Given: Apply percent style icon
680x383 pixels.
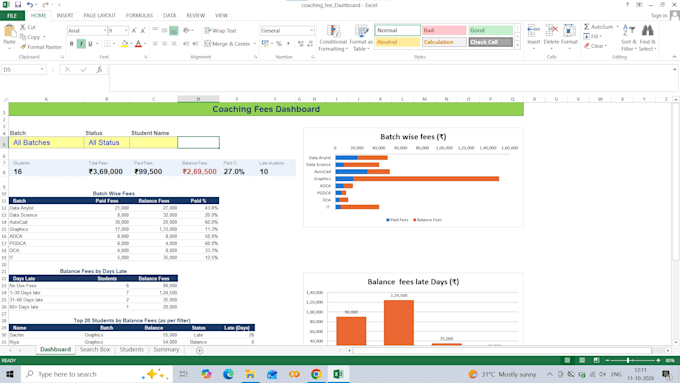Looking at the screenshot, I should tap(279, 44).
